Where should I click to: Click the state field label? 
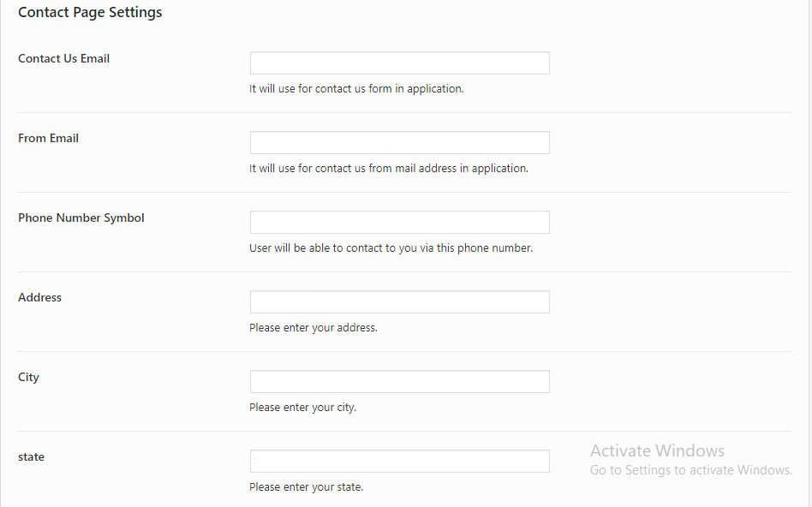pyautogui.click(x=32, y=457)
